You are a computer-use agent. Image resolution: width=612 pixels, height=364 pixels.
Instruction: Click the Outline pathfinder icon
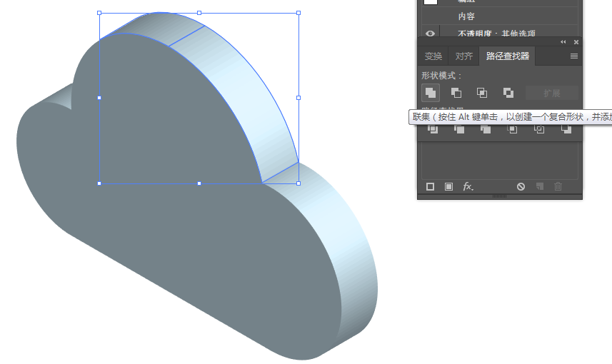coord(539,129)
